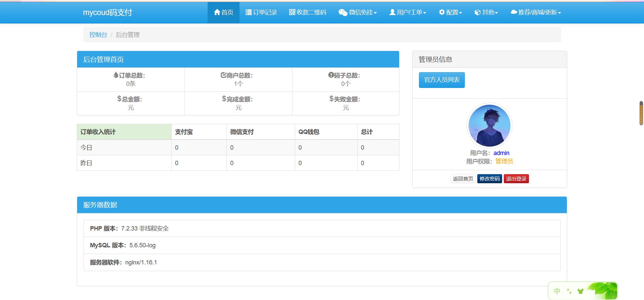This screenshot has height=300, width=644.
Task: Expand the 微信免挂 dropdown menu
Action: click(375, 13)
